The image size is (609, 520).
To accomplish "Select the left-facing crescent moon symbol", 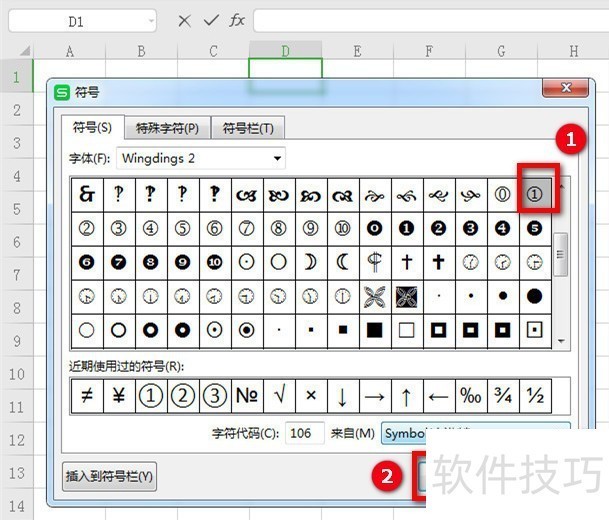I will (x=343, y=263).
